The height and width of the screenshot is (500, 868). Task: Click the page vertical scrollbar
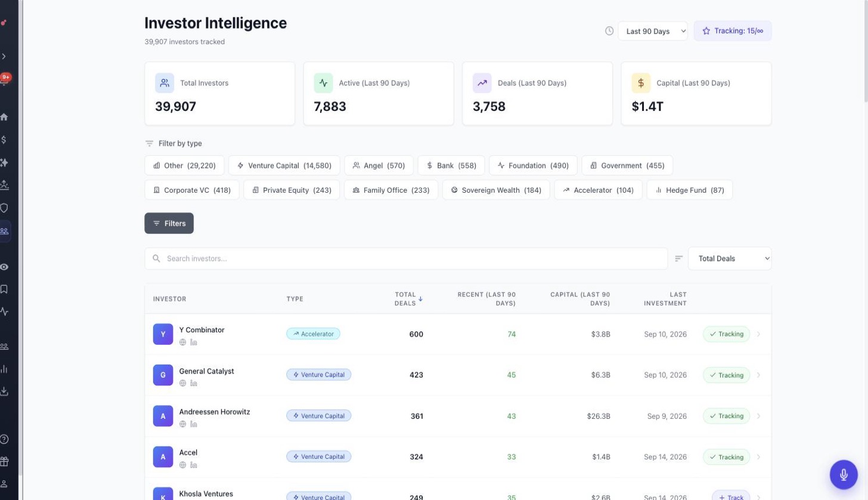tap(865, 51)
